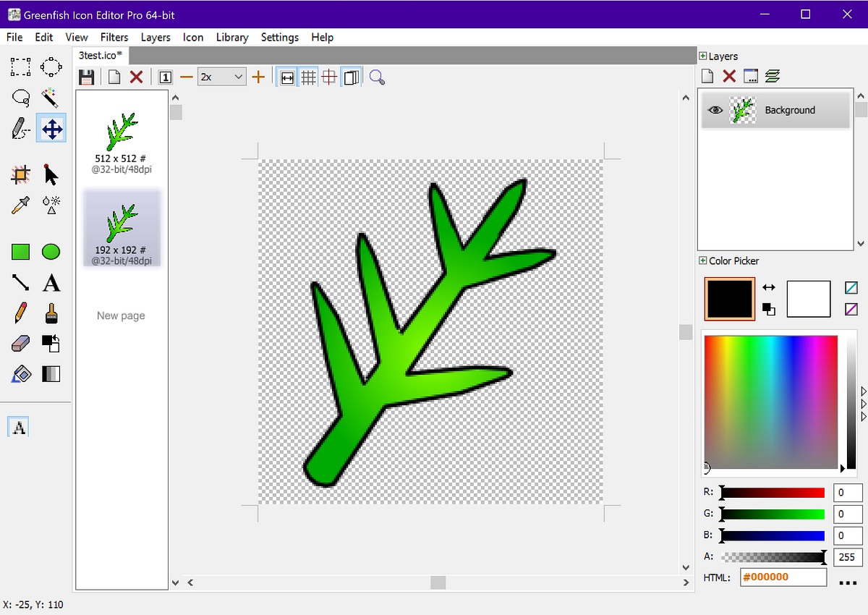Viewport: 868px width, 615px height.
Task: Open the File menu
Action: tap(14, 37)
